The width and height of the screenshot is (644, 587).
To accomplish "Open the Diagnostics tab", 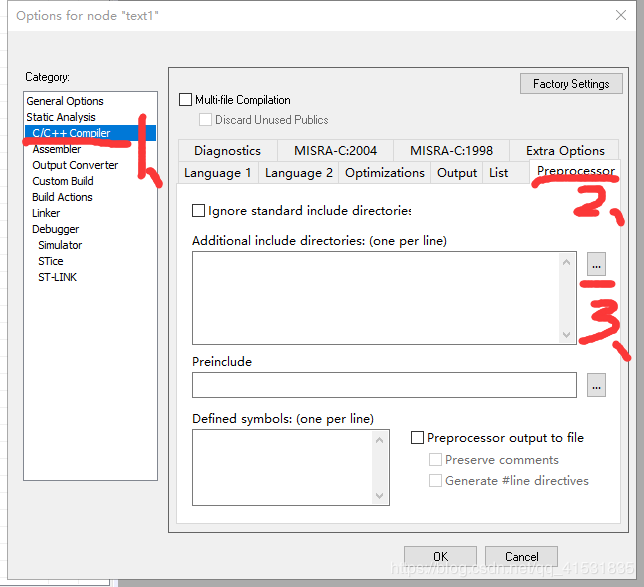I will click(x=228, y=151).
